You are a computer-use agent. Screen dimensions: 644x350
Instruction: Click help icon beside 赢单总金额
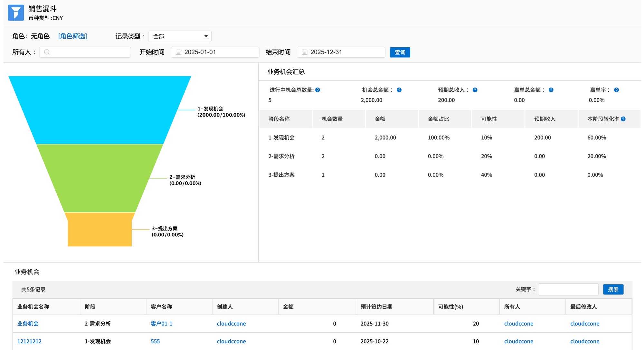(551, 90)
